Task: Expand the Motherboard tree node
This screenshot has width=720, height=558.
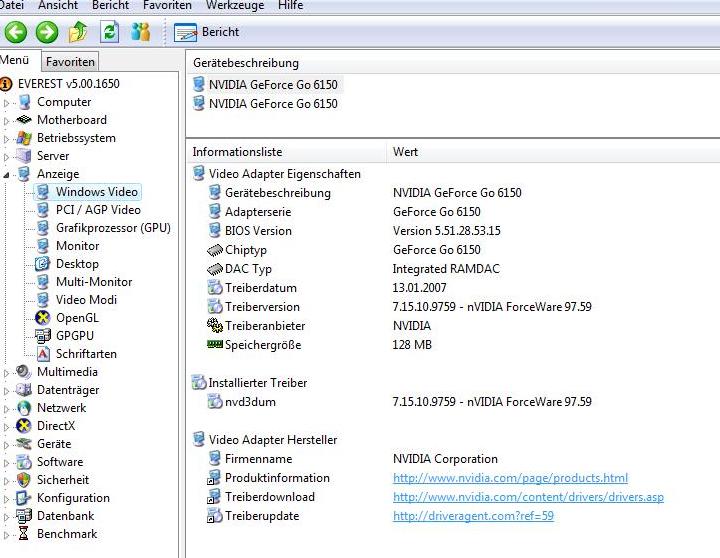Action: [x=6, y=121]
